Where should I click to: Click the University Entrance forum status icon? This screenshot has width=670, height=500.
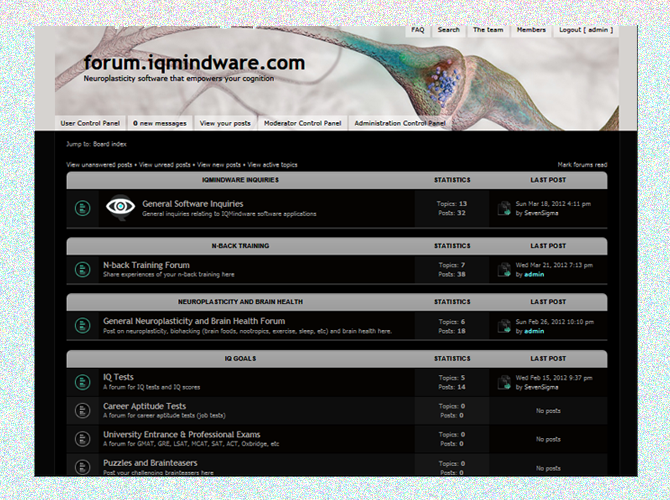[82, 439]
